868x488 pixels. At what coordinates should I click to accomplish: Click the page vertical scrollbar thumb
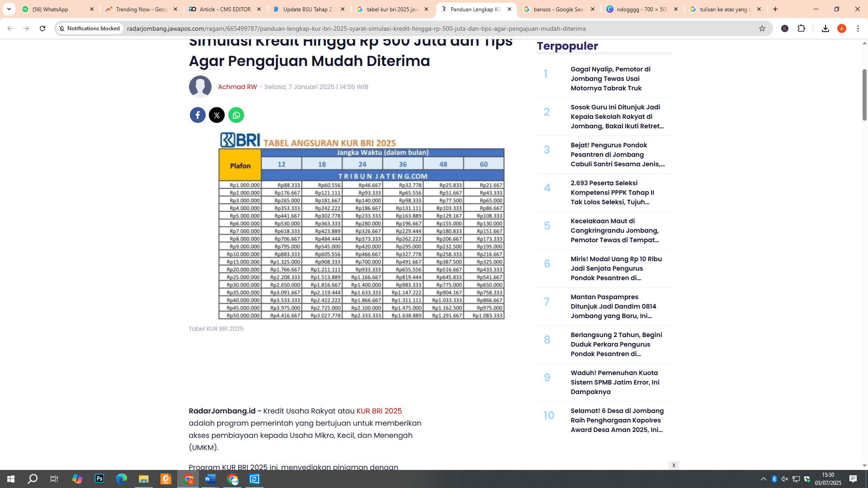(864, 95)
